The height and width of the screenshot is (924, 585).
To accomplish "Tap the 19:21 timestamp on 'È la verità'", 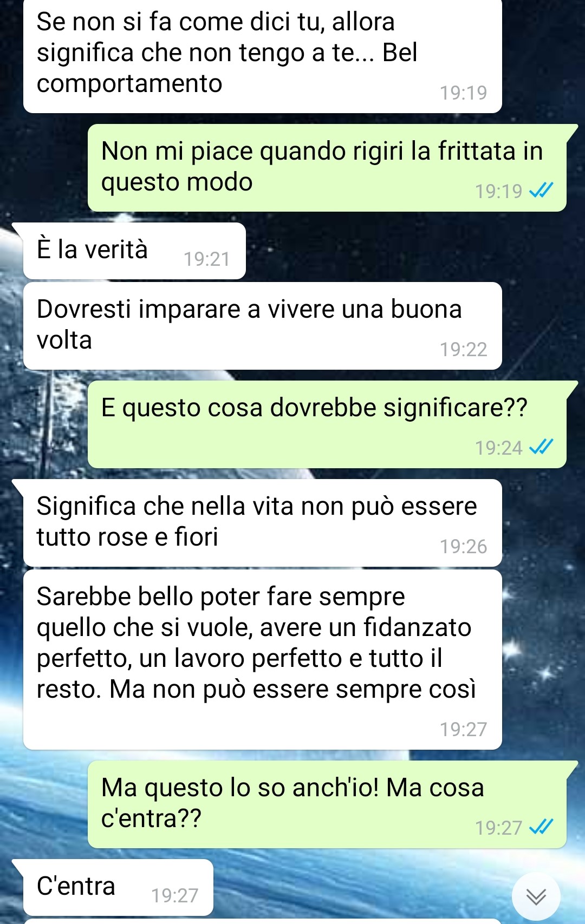I will click(206, 259).
